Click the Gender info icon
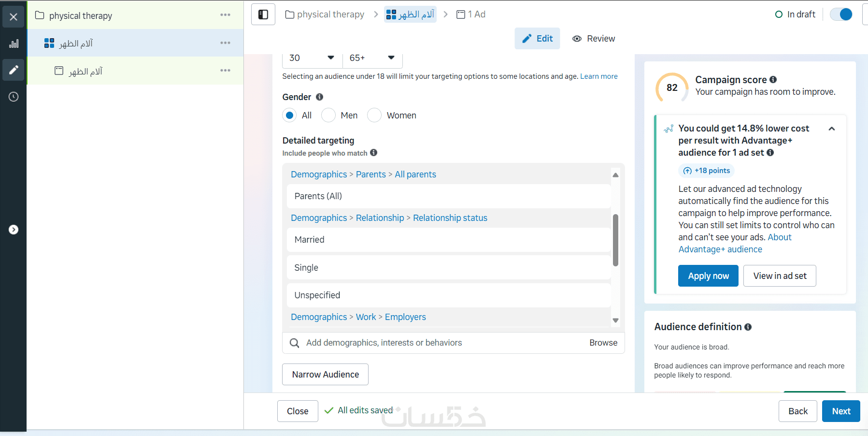The height and width of the screenshot is (436, 868). [x=319, y=97]
